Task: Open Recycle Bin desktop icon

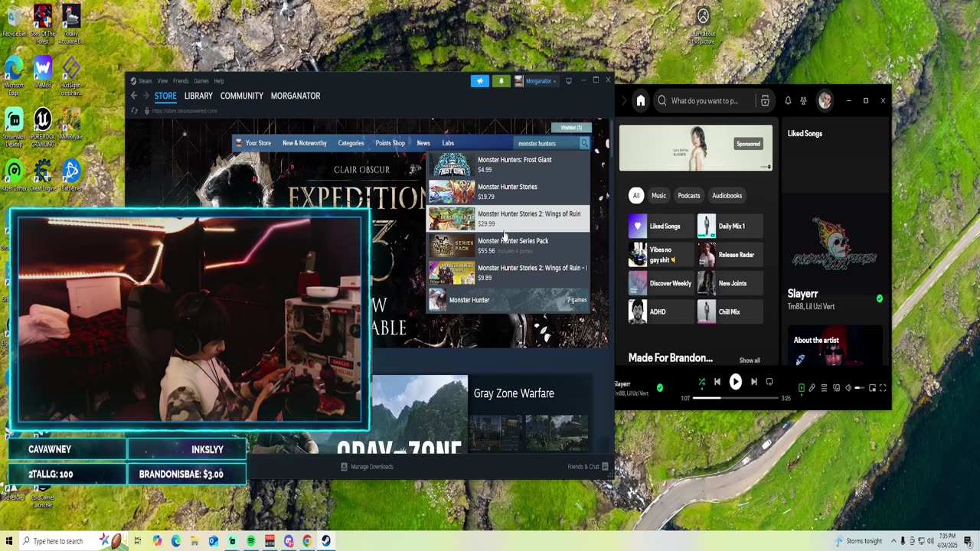Action: coord(14,21)
